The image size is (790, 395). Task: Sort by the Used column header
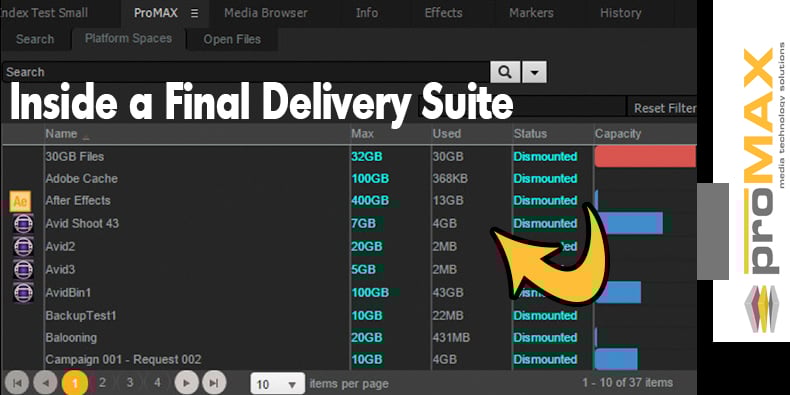pyautogui.click(x=447, y=134)
